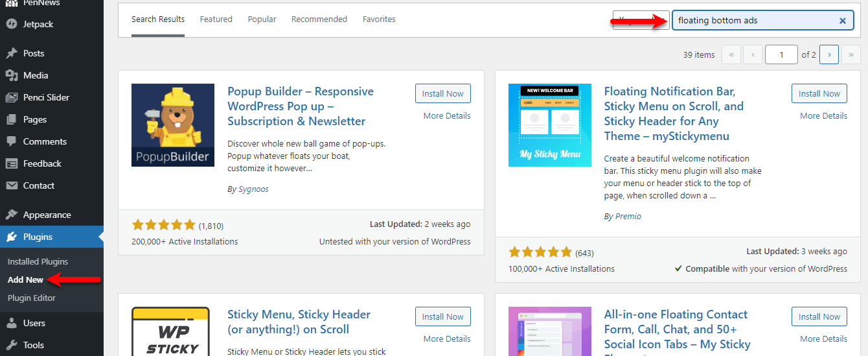Open the Jetpack menu icon in sidebar
Viewport: 868px width, 356px height.
tap(12, 24)
